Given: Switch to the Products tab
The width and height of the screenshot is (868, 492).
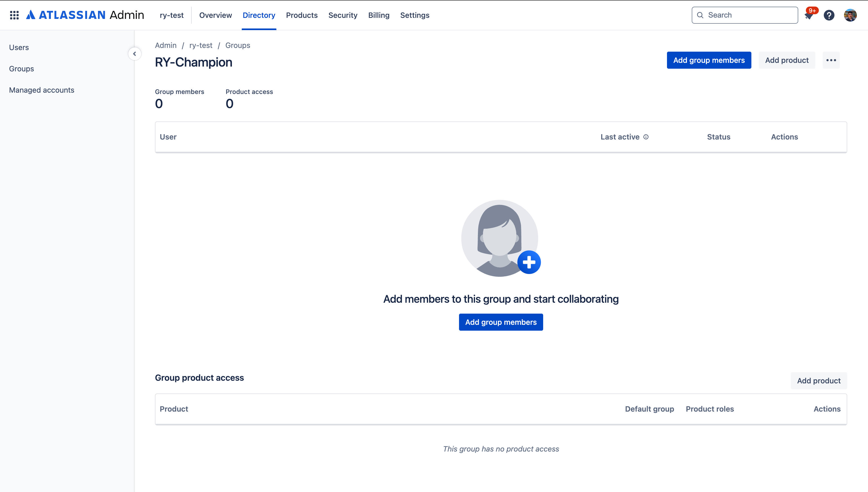Looking at the screenshot, I should point(301,15).
